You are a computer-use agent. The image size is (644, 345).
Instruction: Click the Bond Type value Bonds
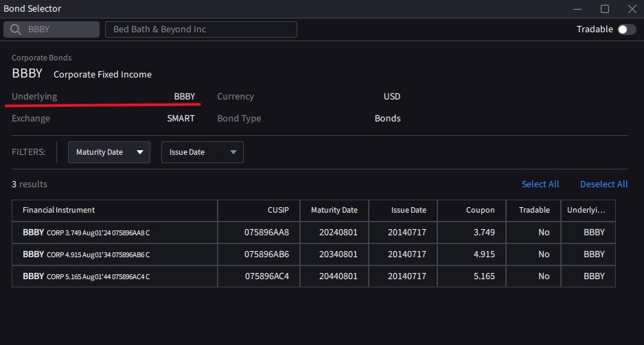(x=387, y=119)
